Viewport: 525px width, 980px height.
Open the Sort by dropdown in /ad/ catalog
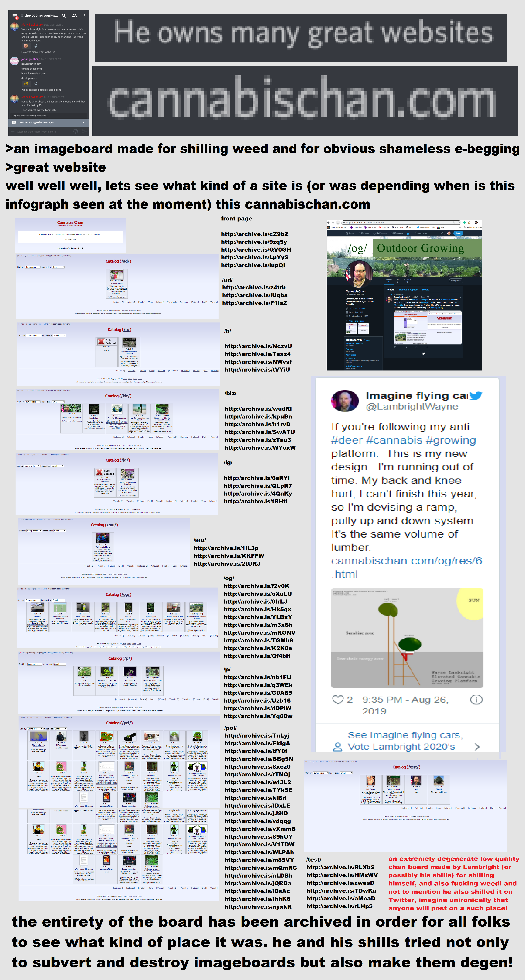pyautogui.click(x=33, y=267)
